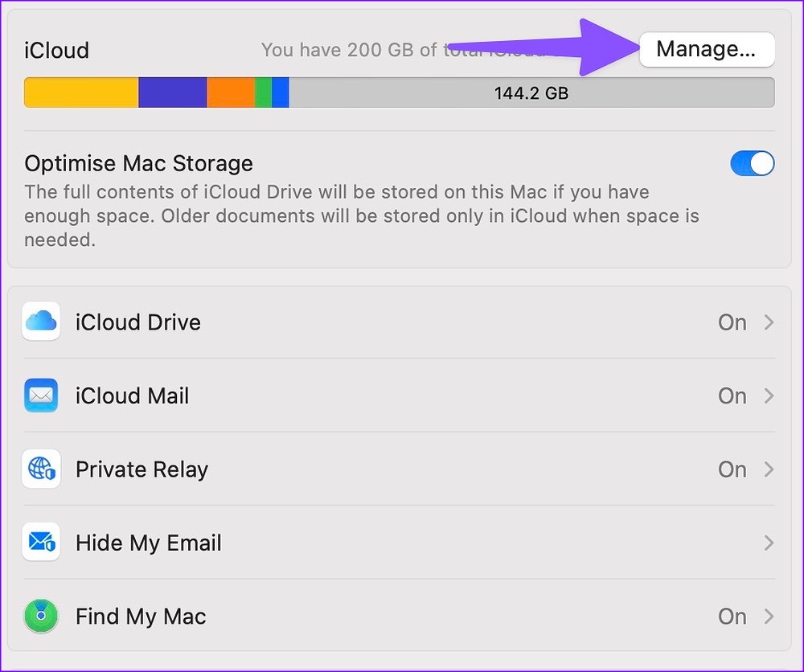Select the Private Relay row label
This screenshot has width=804, height=672.
coord(142,469)
